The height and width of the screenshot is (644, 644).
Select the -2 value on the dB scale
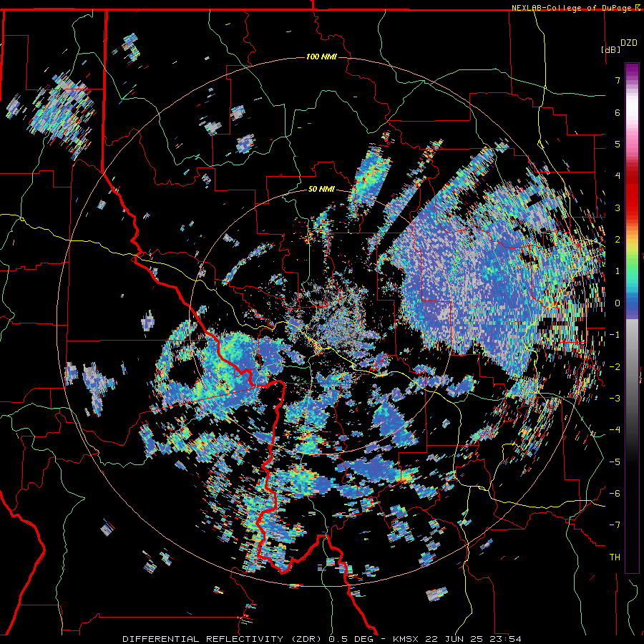point(615,367)
